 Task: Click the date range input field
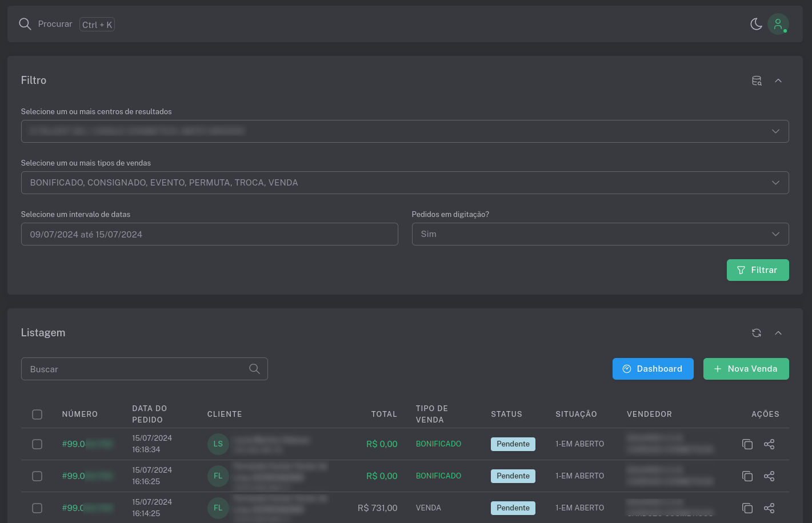point(209,234)
